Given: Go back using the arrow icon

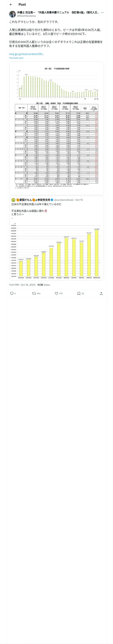Looking at the screenshot, I should coord(11,5).
